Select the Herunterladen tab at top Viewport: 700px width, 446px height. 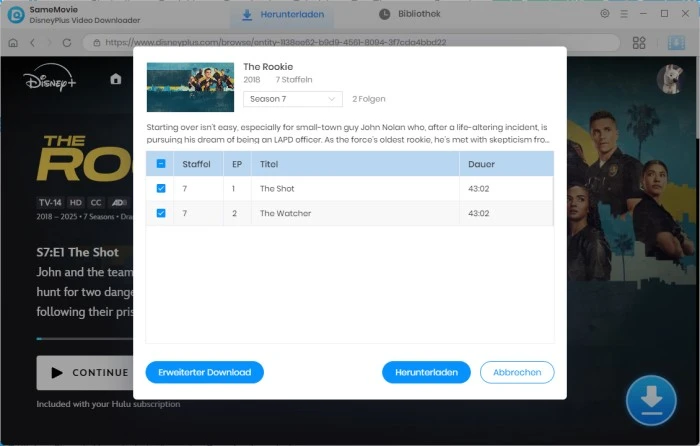pos(281,14)
